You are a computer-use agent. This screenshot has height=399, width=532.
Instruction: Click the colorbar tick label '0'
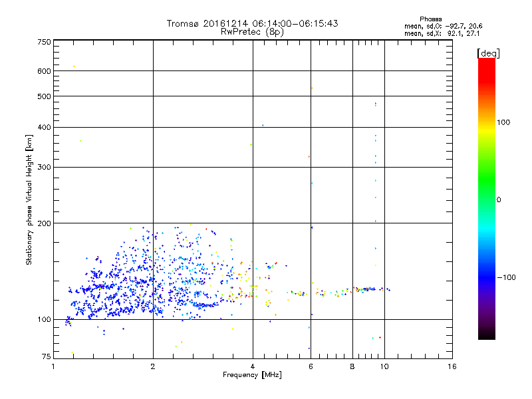(x=499, y=200)
